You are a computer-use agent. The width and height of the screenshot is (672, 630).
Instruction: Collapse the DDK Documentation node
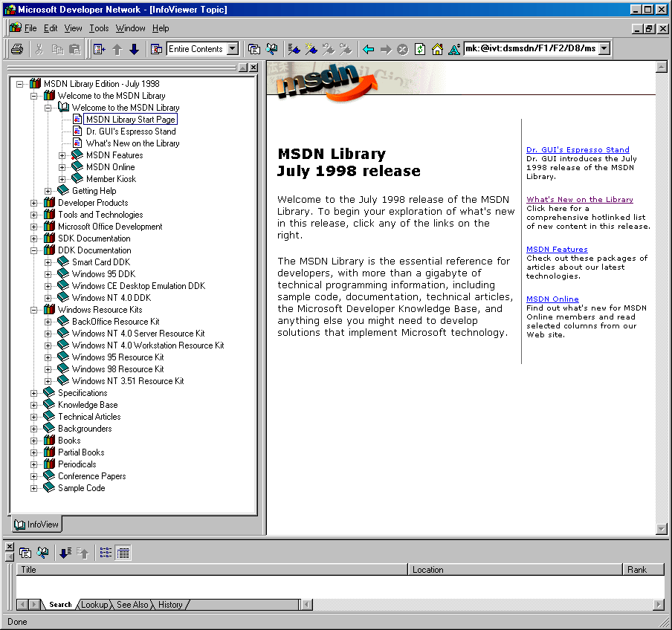pyautogui.click(x=34, y=250)
